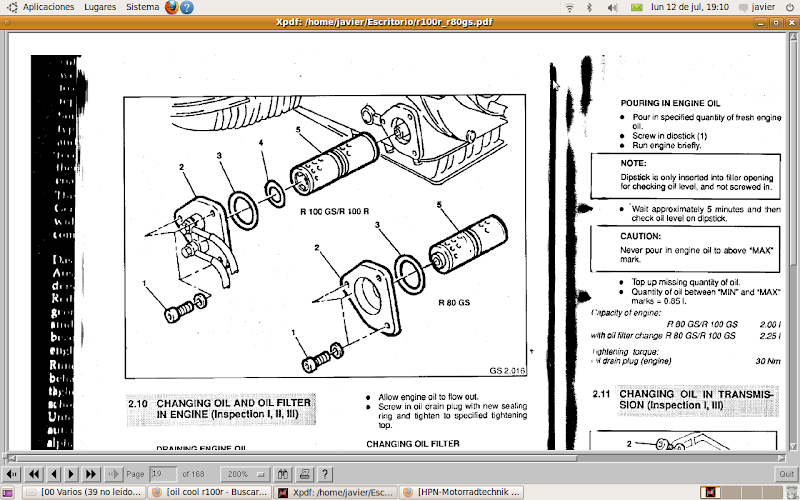Click the show desktop icon in bottom panel
The width and height of the screenshot is (800, 500).
8,492
